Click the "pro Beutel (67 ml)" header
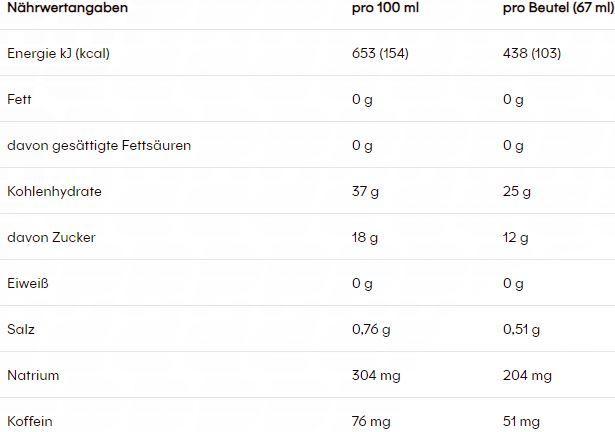The width and height of the screenshot is (615, 432). 557,8
